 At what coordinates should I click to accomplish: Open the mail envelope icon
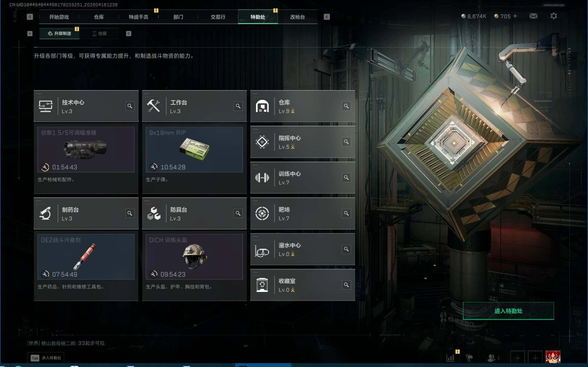533,16
